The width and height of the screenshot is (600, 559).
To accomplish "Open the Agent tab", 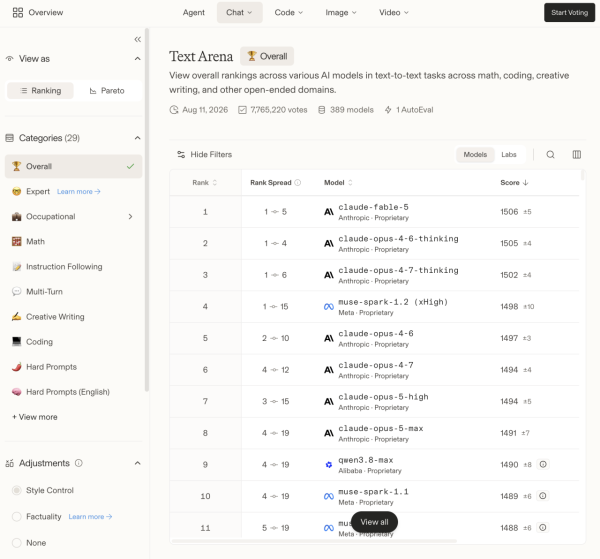I will (x=194, y=13).
